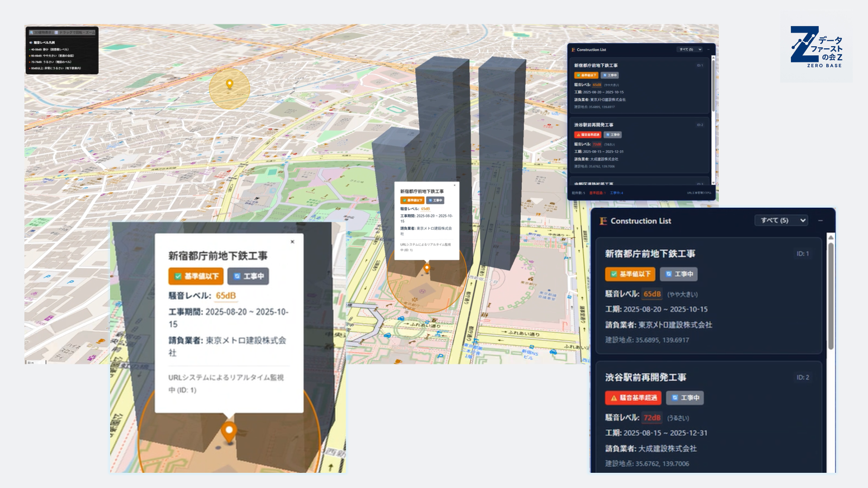
Task: Click the green 40-59dB legend dot
Action: (x=30, y=49)
